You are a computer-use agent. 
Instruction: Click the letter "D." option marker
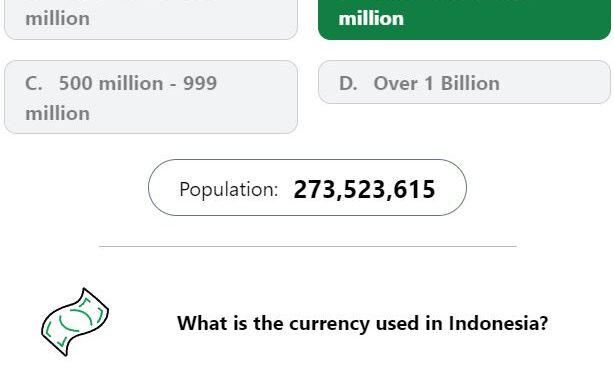348,83
